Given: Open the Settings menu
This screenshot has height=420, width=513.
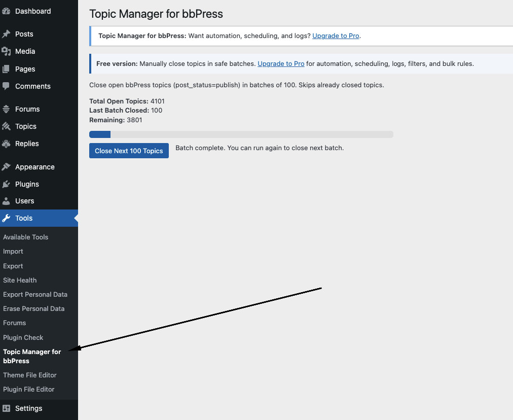Looking at the screenshot, I should pos(29,408).
